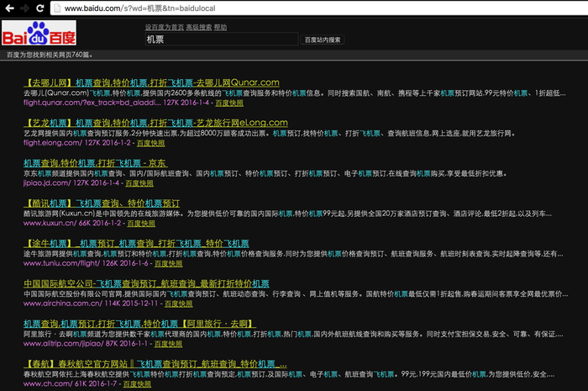Screen dimensions: 588x391
Task: Click the flight.elong.com/ URL text
Action: tap(53, 143)
